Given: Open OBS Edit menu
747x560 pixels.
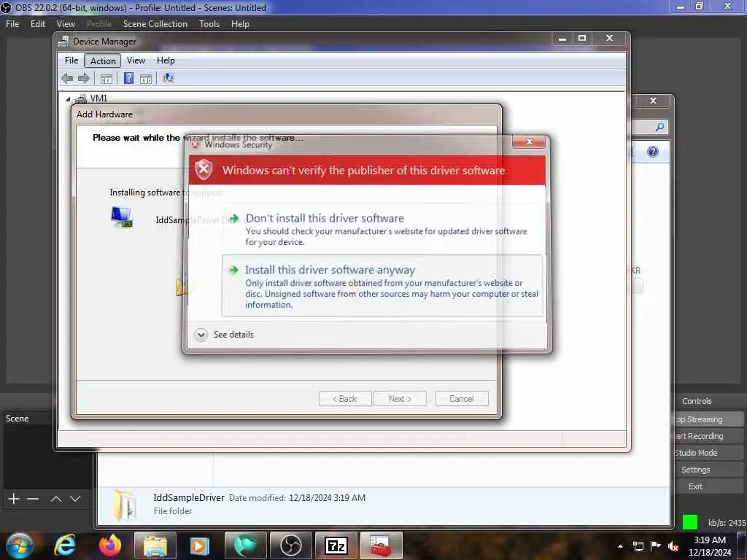Looking at the screenshot, I should point(38,24).
